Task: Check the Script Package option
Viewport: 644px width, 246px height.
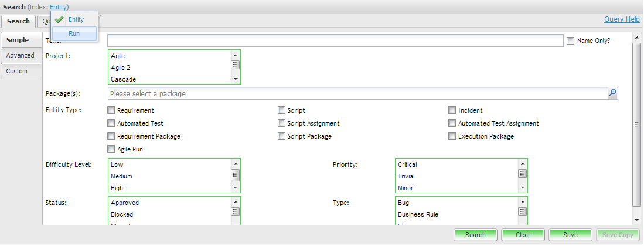Action: click(282, 136)
